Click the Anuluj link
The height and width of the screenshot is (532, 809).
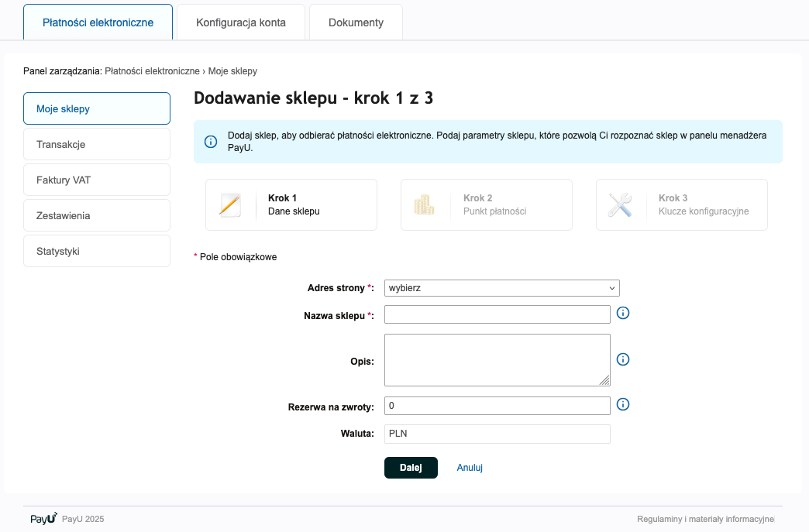coord(470,468)
